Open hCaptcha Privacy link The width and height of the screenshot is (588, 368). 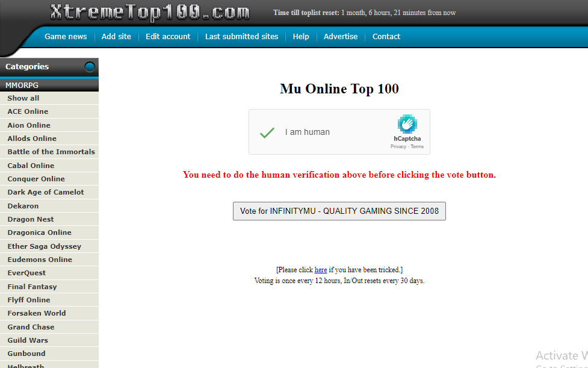click(x=398, y=147)
